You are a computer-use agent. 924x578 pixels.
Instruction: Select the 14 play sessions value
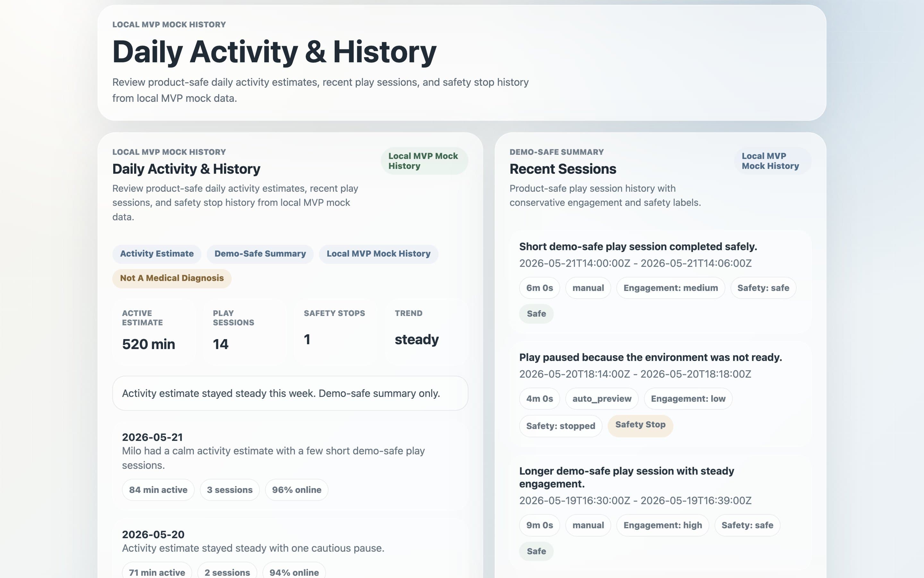221,344
